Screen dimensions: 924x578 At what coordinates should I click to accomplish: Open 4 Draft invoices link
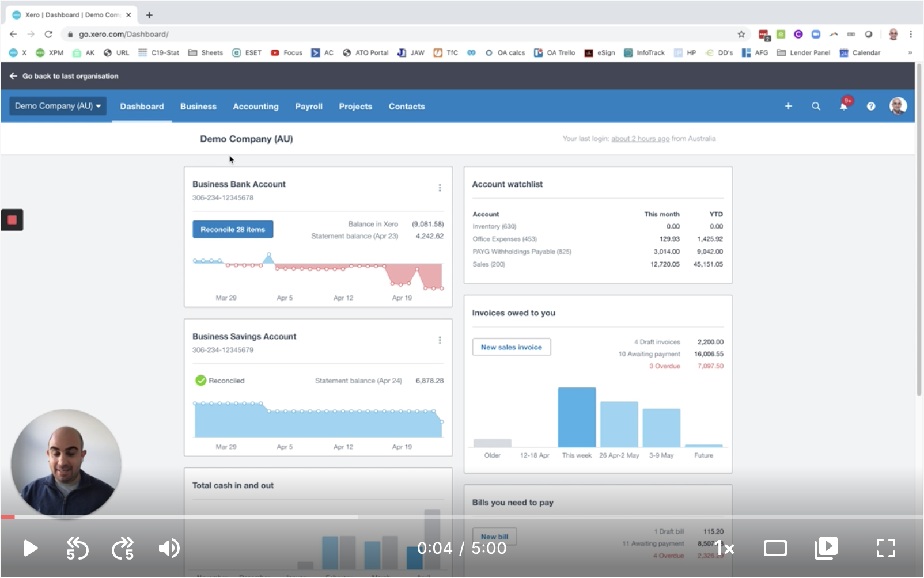click(657, 342)
